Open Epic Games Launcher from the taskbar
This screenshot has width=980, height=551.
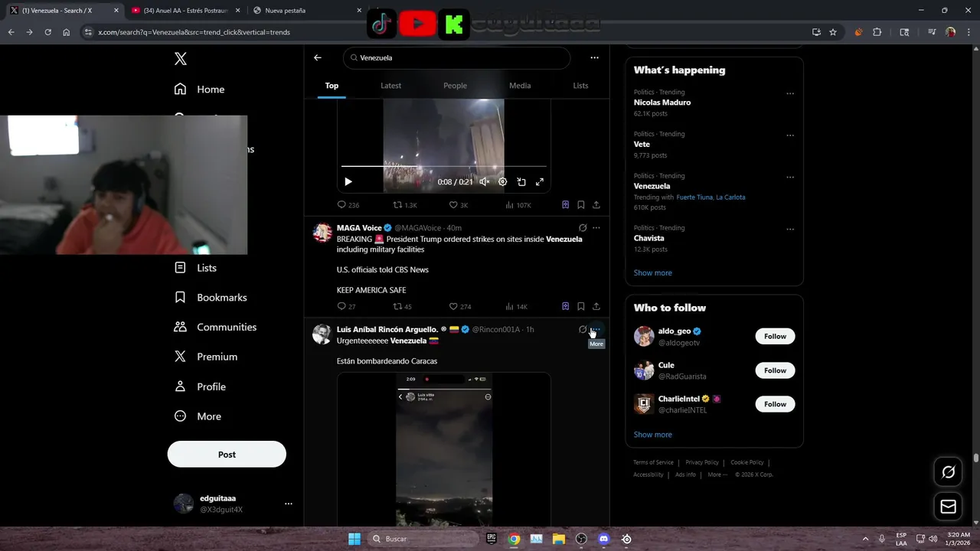pos(492,539)
